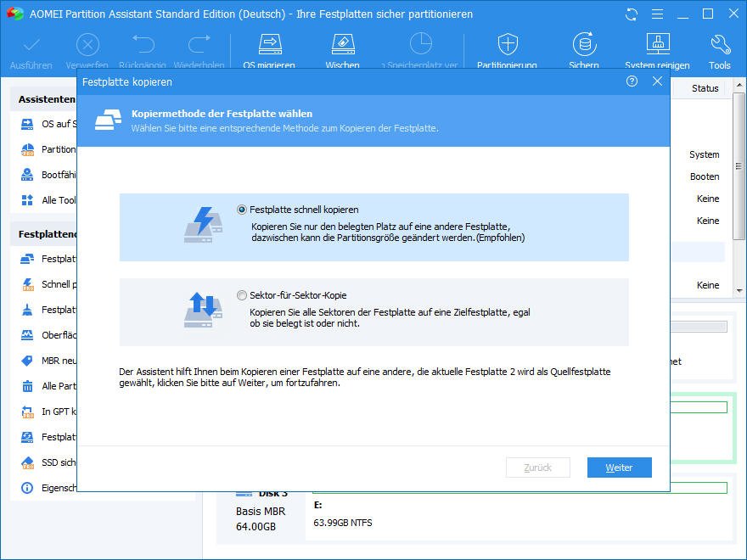Open System reinigen toolbar icon
The height and width of the screenshot is (560, 747).
coord(657,44)
